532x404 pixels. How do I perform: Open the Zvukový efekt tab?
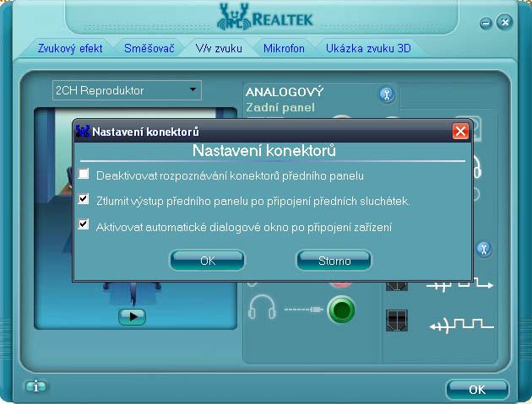pyautogui.click(x=70, y=48)
